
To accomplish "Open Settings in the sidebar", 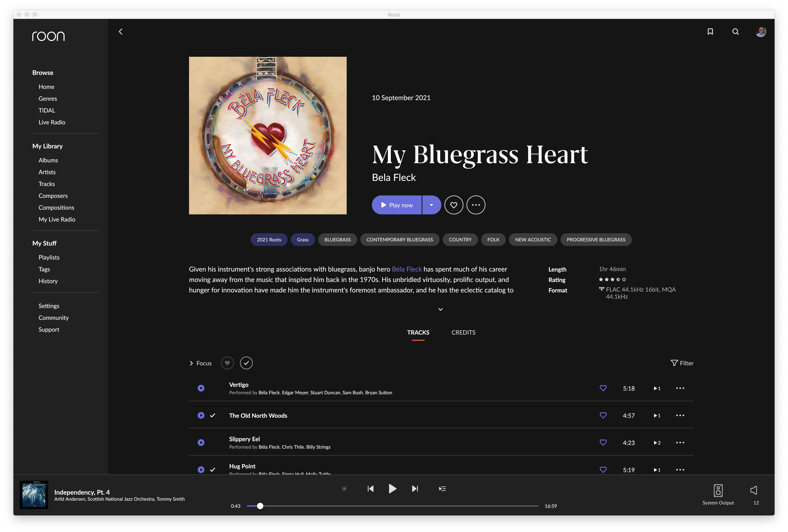I will point(49,306).
